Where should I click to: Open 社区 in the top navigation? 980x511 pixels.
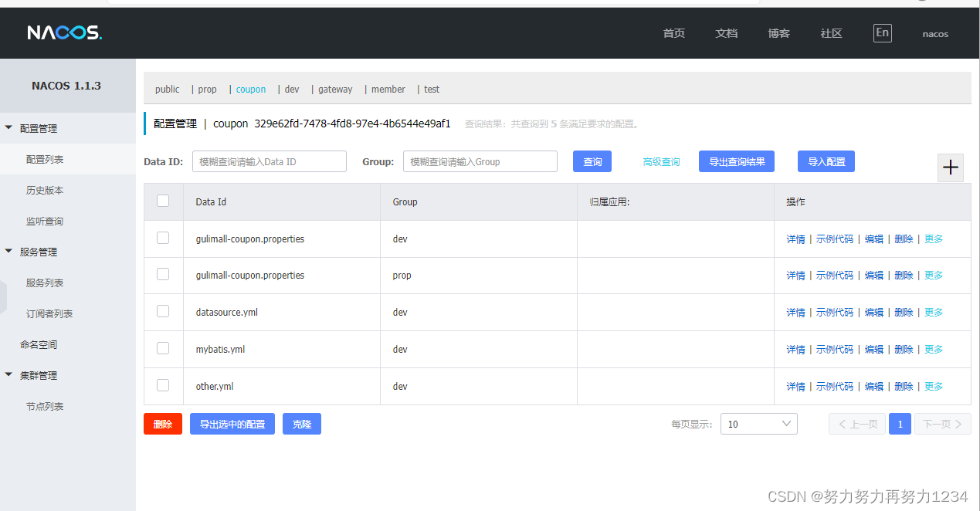click(831, 33)
